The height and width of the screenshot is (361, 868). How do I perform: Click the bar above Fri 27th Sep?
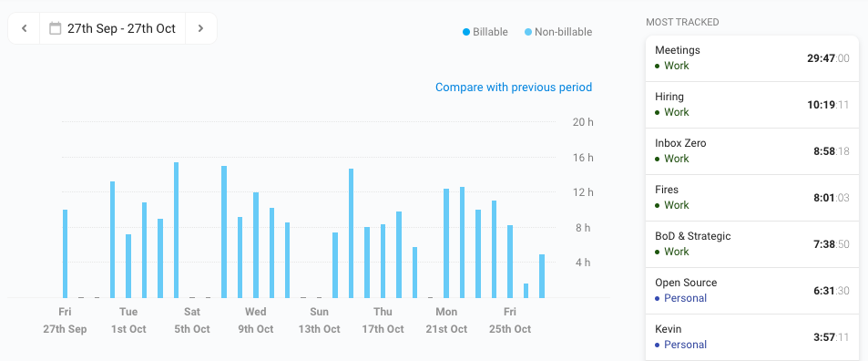point(65,253)
